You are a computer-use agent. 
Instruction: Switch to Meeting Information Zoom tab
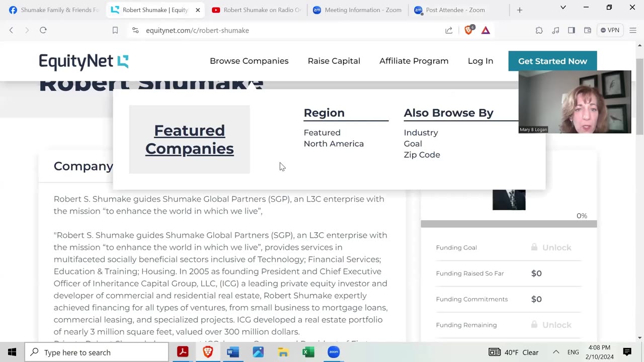coord(358,10)
